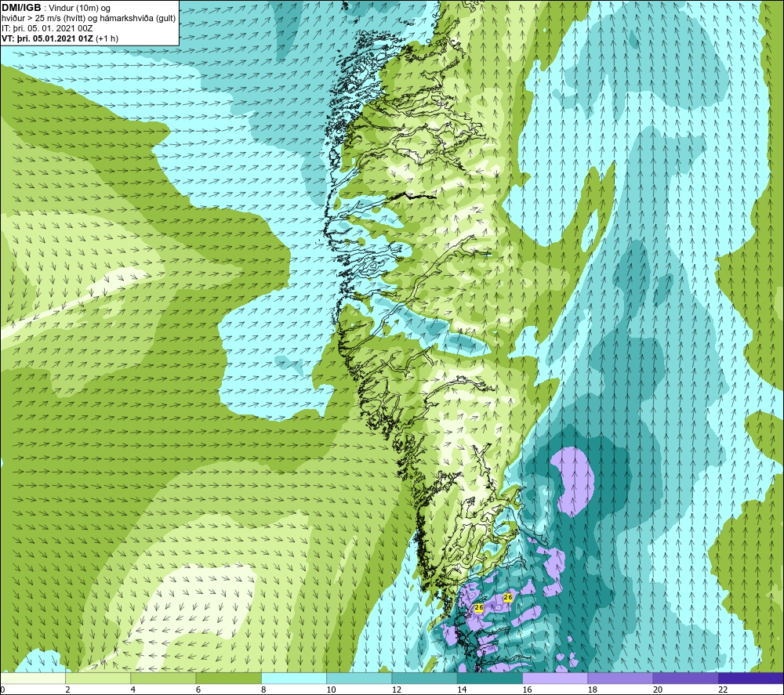
Task: Pick the 14–16 m/s dark teal swatch
Action: pyautogui.click(x=490, y=678)
